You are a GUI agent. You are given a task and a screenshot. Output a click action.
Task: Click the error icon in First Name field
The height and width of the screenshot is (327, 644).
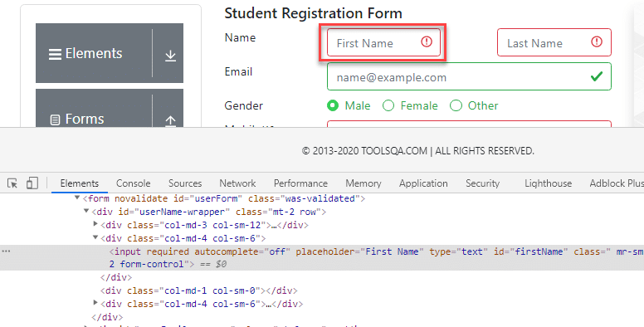pyautogui.click(x=427, y=41)
